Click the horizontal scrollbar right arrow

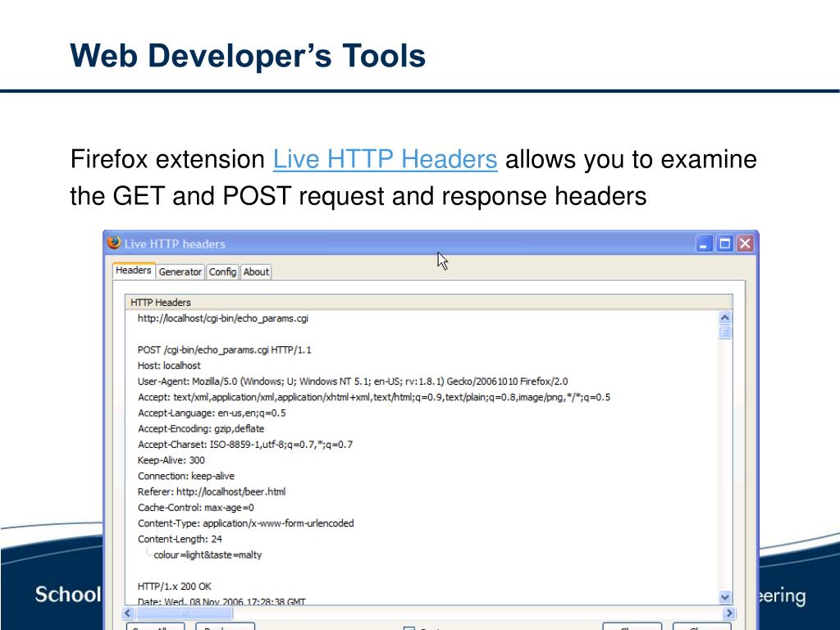pos(729,613)
